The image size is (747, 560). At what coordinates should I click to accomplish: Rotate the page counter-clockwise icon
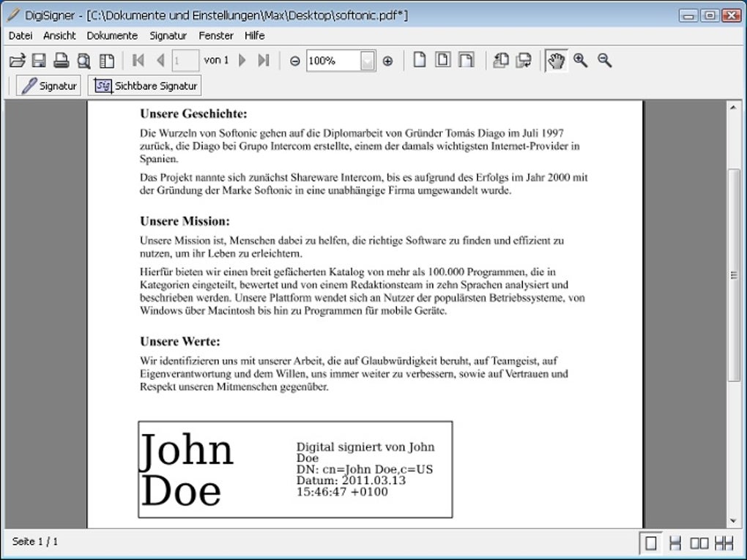coord(501,61)
